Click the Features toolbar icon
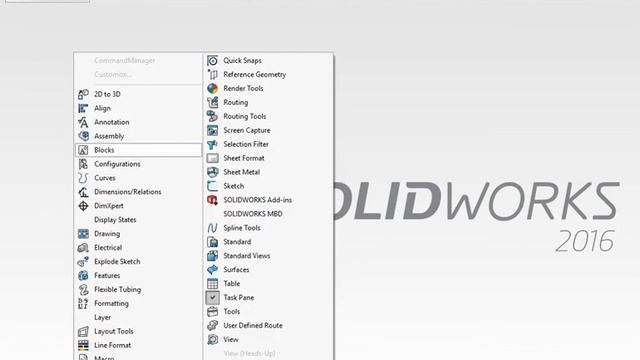This screenshot has width=640, height=360. (x=83, y=276)
